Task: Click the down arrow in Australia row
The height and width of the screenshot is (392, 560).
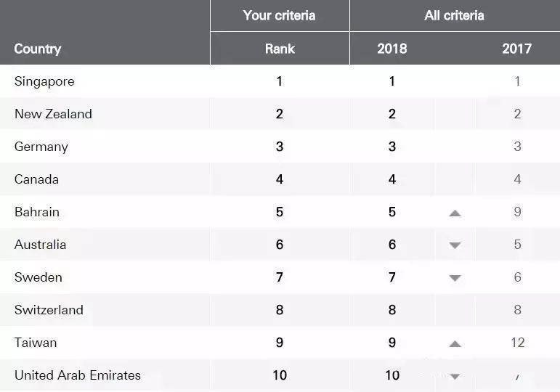Action: [455, 245]
